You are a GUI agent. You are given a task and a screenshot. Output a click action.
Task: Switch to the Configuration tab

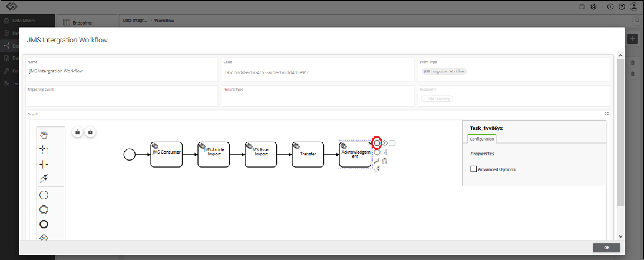(x=482, y=139)
